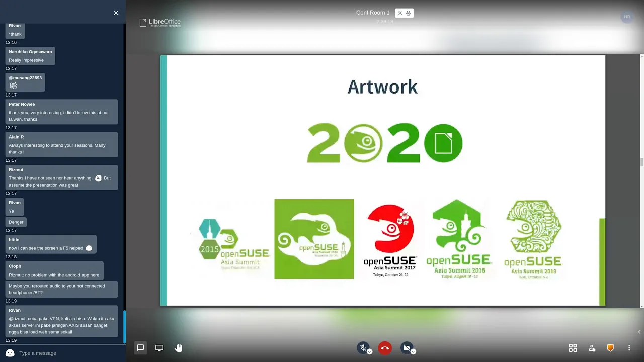Open the 50 participants count badge

coord(404,13)
